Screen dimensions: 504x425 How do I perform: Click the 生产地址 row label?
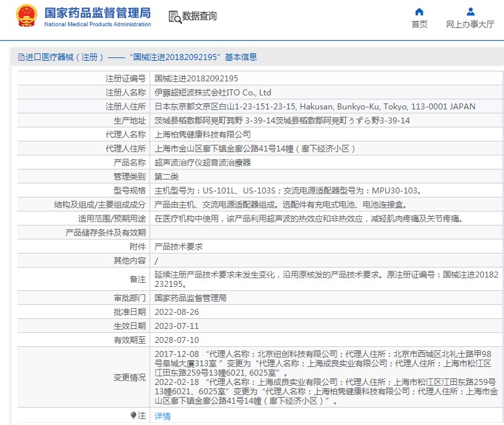130,121
